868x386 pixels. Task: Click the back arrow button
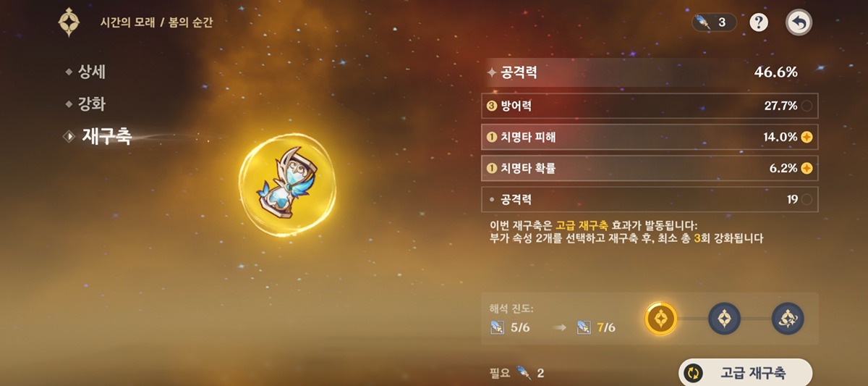pos(799,22)
